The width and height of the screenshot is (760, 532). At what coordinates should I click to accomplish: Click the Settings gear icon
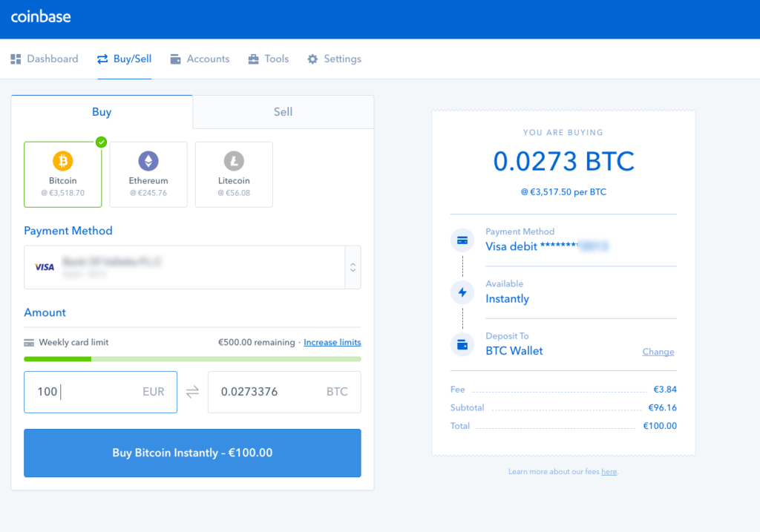point(312,59)
